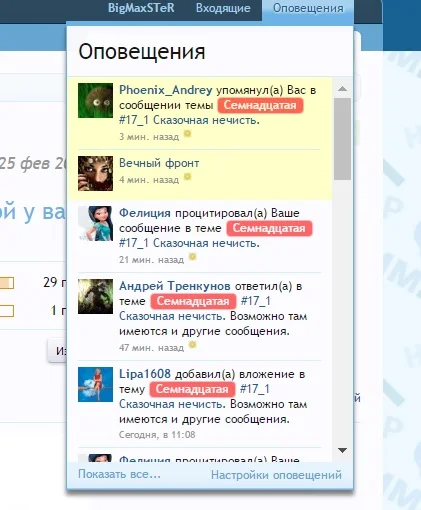Open the BigMaxSTeR profile tab

141,8
